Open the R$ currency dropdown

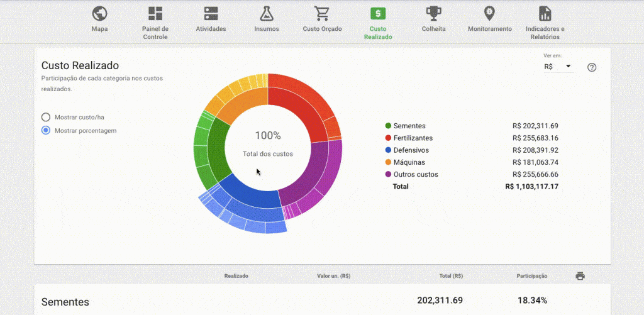coord(557,67)
